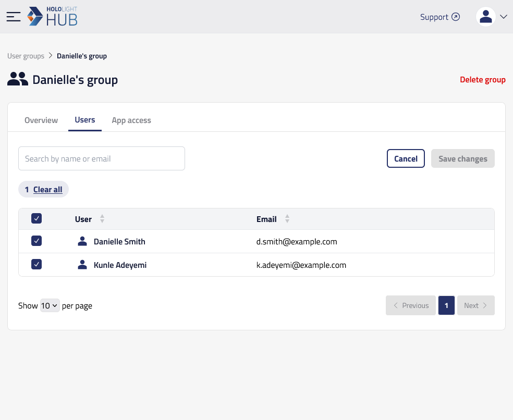
Task: Expand the account dropdown chevron
Action: 504,17
